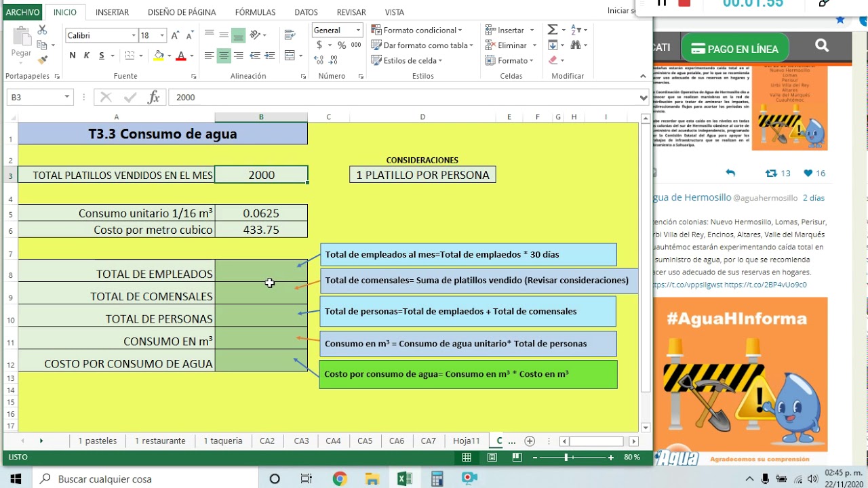
Task: Apply percent style format
Action: pos(341,45)
